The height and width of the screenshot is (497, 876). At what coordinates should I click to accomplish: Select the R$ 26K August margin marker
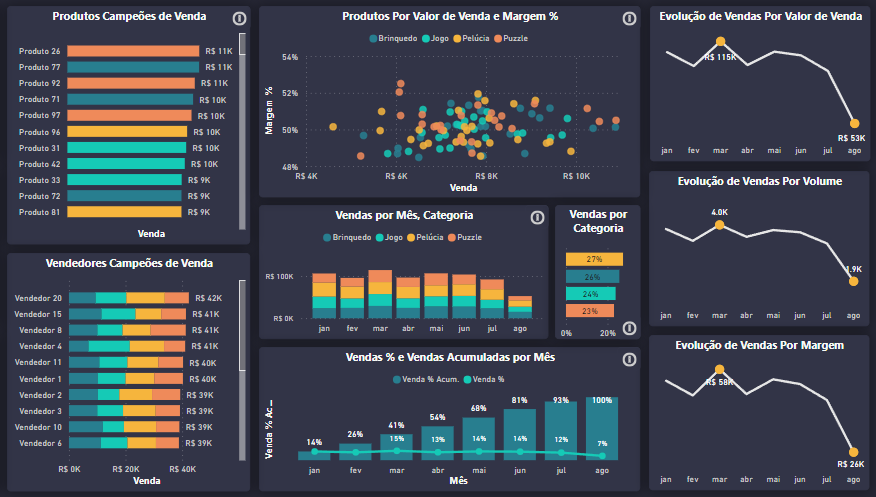coord(853,452)
